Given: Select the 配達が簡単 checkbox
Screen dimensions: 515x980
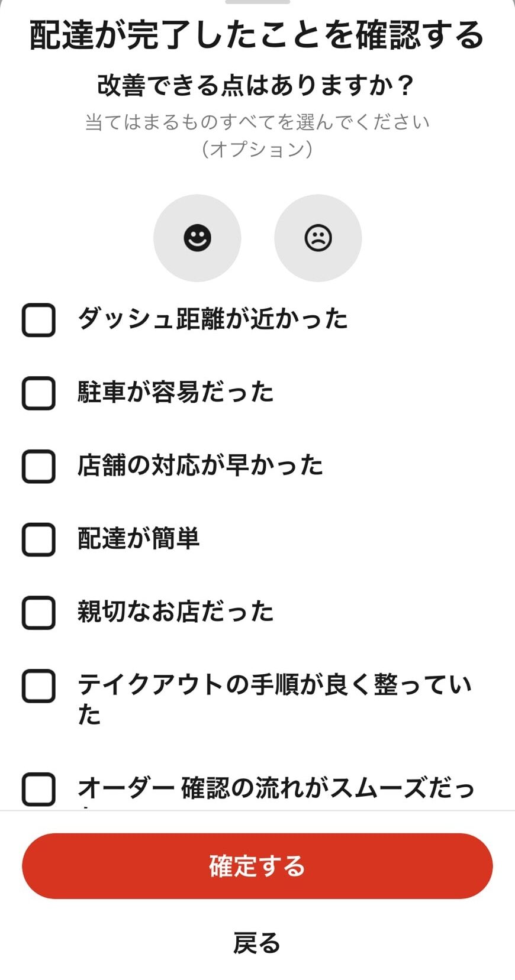Looking at the screenshot, I should pyautogui.click(x=38, y=539).
